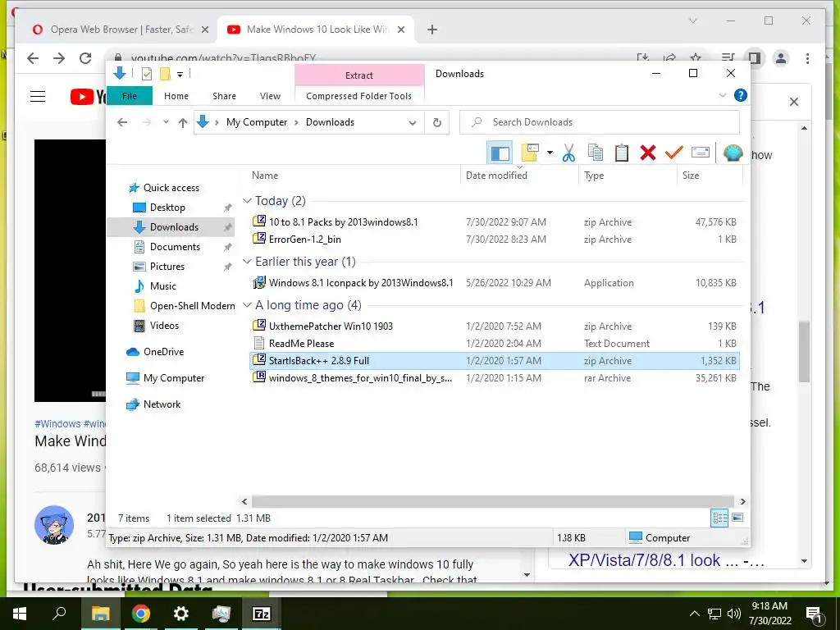Click the horizontal scrollbar in file list
This screenshot has height=630, width=840.
tap(492, 501)
